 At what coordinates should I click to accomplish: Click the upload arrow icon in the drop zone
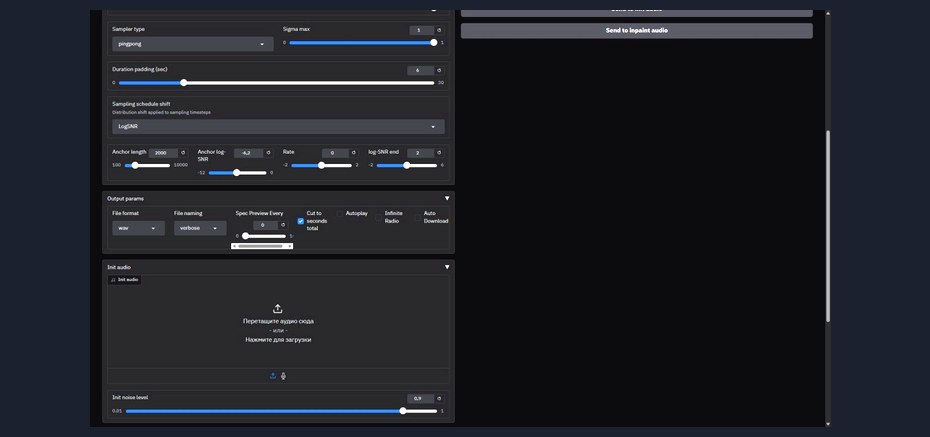(278, 309)
